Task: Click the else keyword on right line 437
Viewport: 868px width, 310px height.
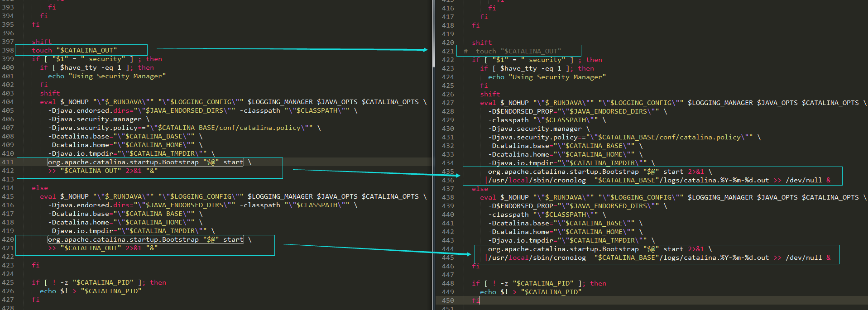Action: point(480,189)
